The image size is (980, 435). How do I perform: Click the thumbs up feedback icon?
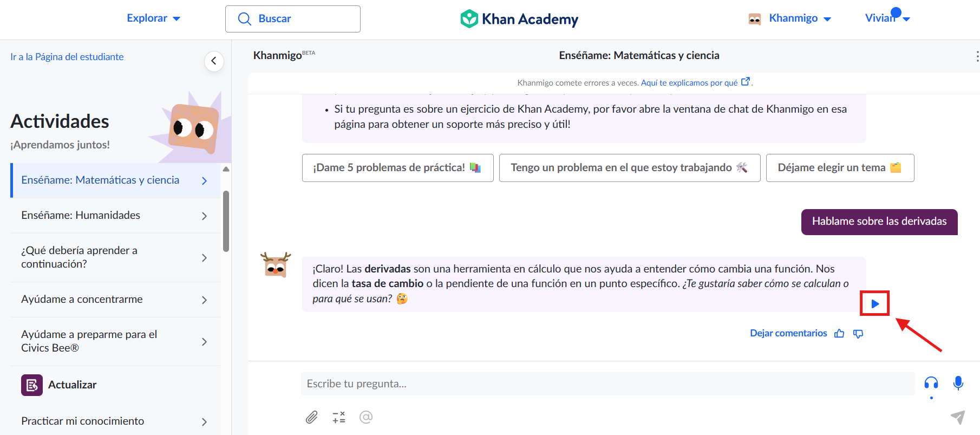point(839,334)
